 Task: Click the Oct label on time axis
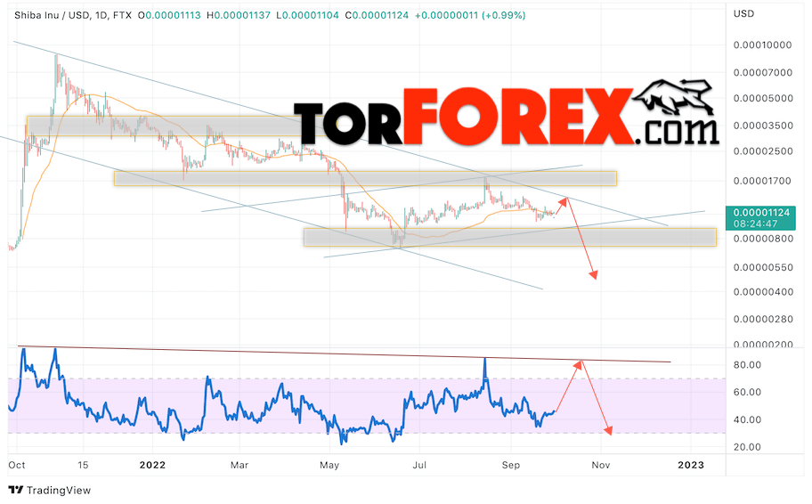pyautogui.click(x=17, y=465)
